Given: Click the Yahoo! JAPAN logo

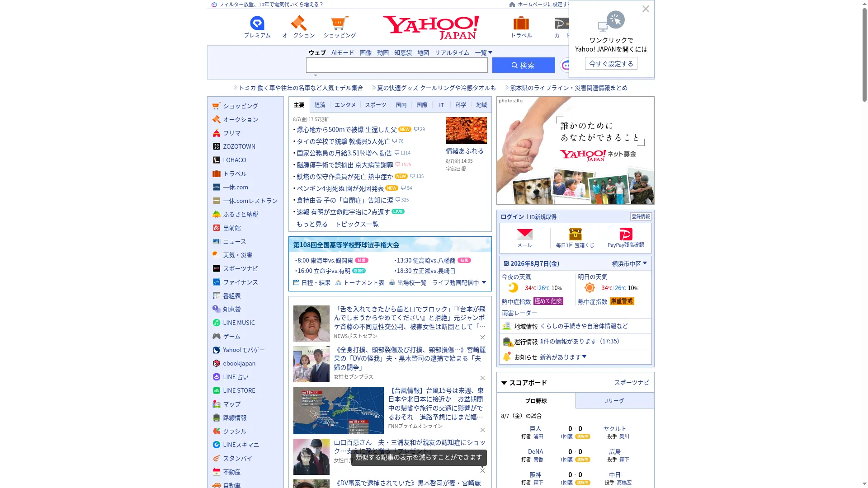Looking at the screenshot, I should (x=431, y=28).
